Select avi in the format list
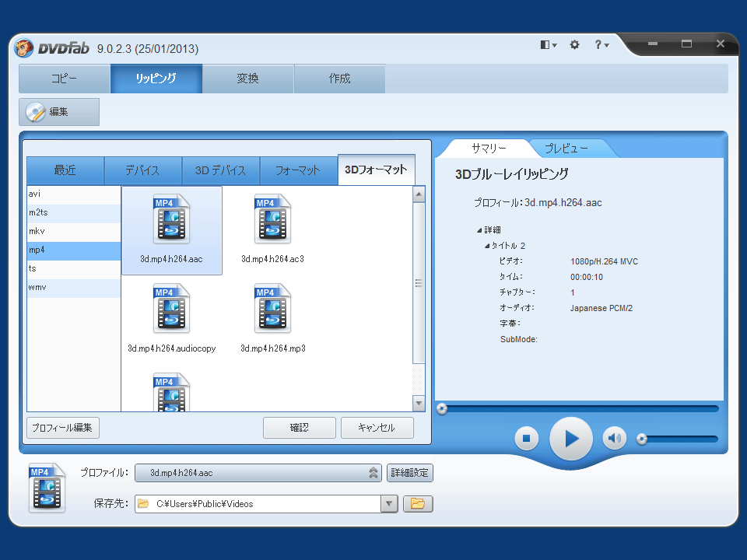The image size is (747, 560). click(74, 194)
